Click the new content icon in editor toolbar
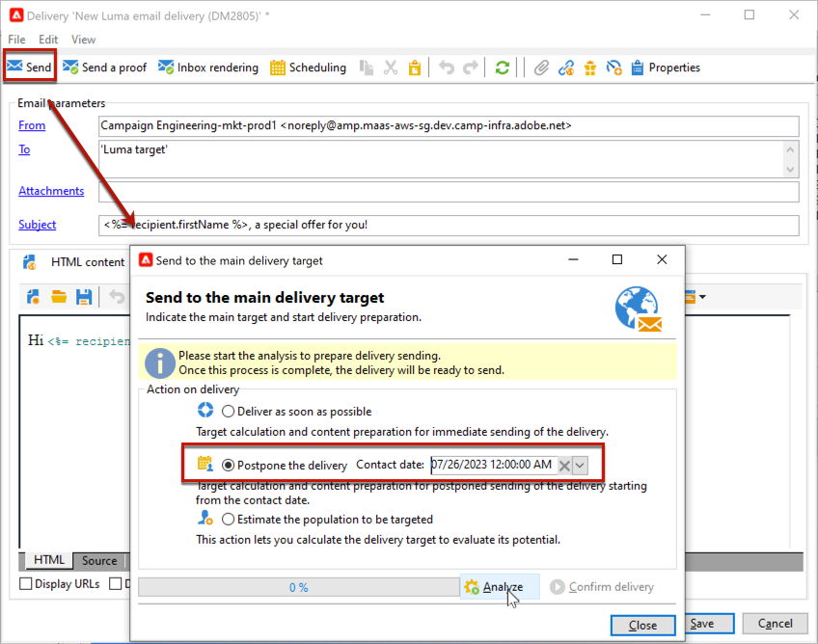The image size is (818, 644). (x=34, y=297)
